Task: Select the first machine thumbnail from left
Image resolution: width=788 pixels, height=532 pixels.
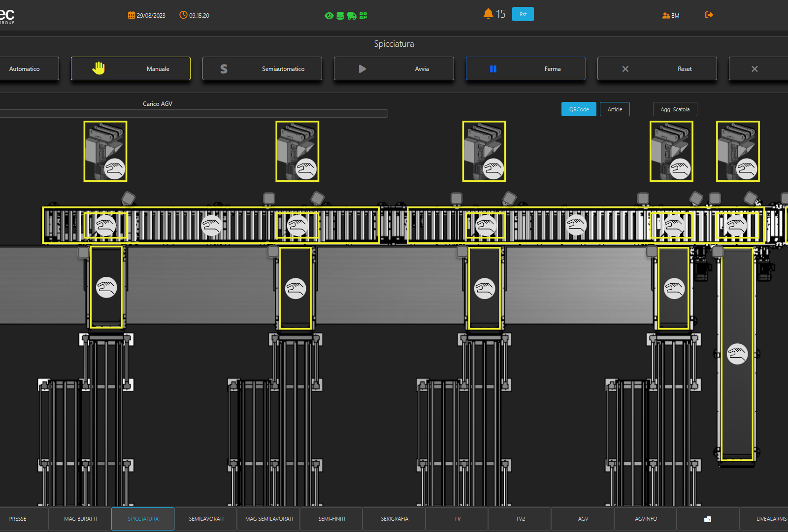Action: click(x=105, y=151)
